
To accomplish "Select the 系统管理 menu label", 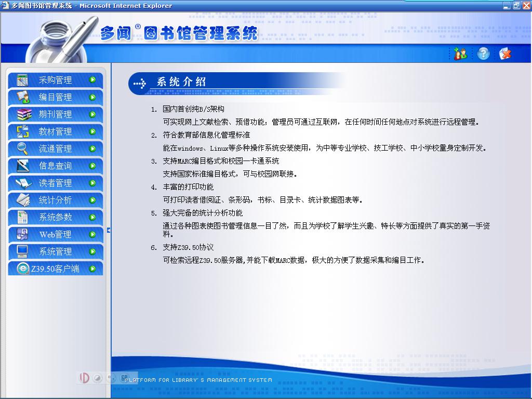I will [55, 251].
